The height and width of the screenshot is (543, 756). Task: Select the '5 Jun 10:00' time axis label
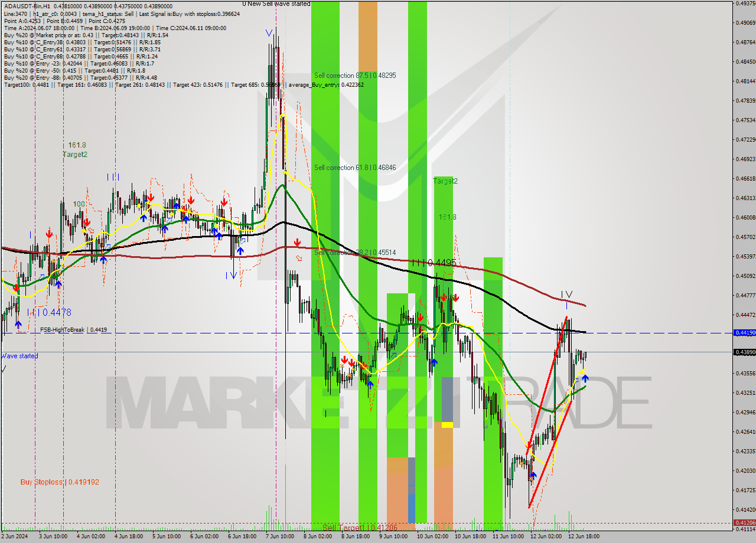[166, 537]
